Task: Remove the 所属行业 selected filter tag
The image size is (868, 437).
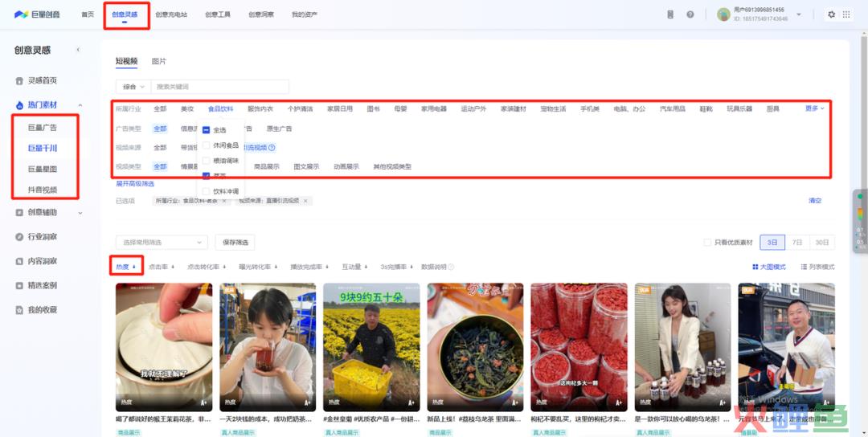Action: point(224,201)
